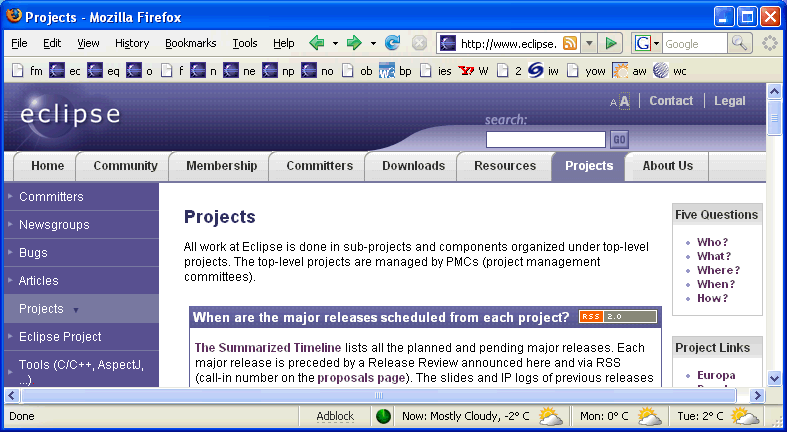Click the orange RSS feed icon in address bar
Screen dimensions: 787x432
pyautogui.click(x=570, y=44)
